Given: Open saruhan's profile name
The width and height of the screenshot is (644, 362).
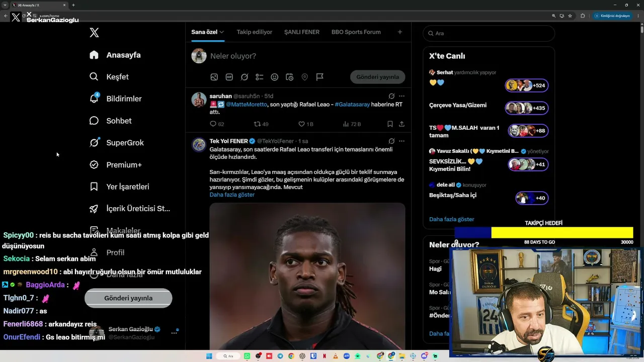Looking at the screenshot, I should click(220, 96).
